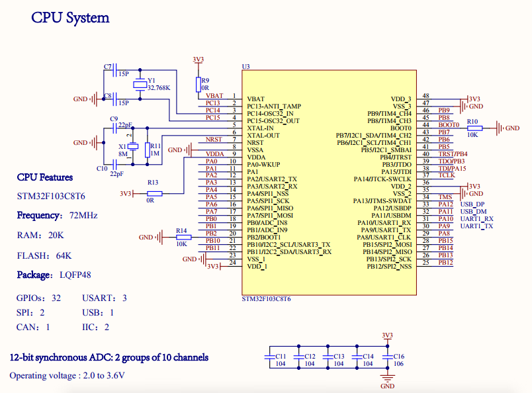Click the GPIOs: 32 entry
The width and height of the screenshot is (532, 393).
coord(38,298)
